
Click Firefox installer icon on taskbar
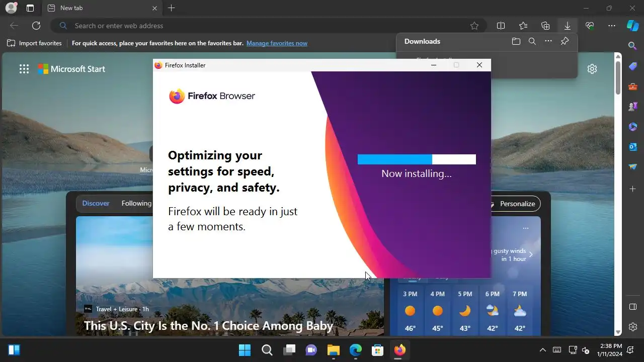click(400, 350)
